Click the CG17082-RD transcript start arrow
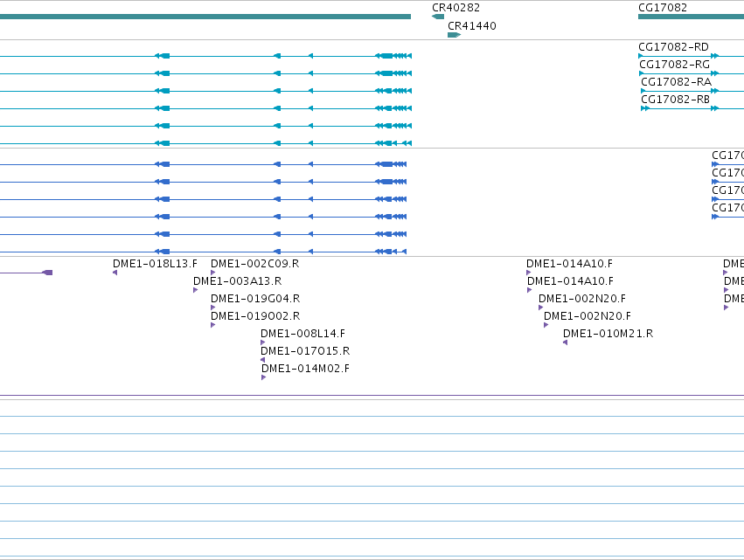 tap(641, 56)
